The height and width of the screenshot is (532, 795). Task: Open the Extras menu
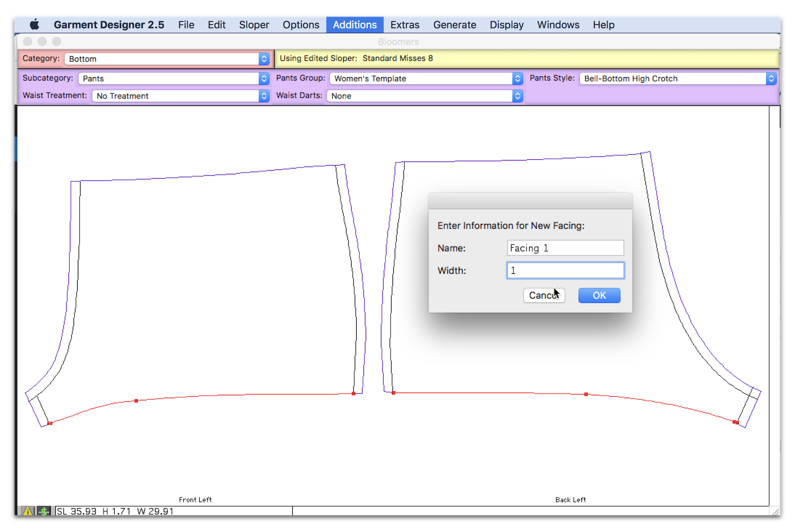405,25
